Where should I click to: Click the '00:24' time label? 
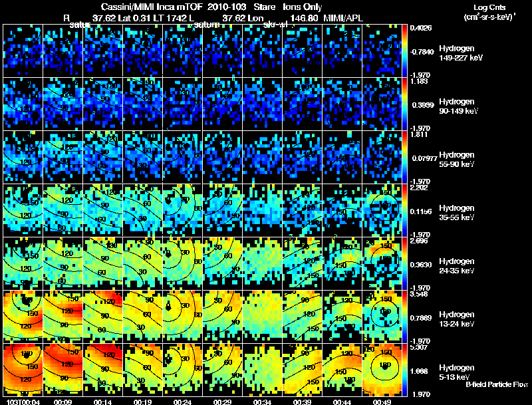pos(182,402)
